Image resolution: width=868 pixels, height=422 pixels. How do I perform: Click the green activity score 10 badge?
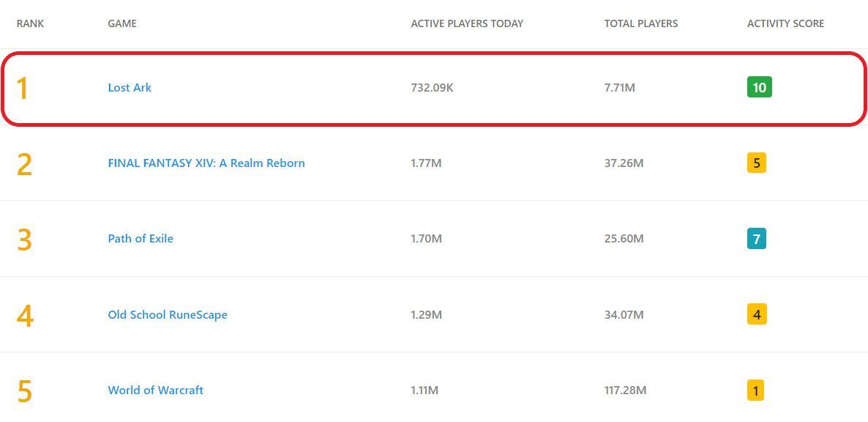[759, 87]
